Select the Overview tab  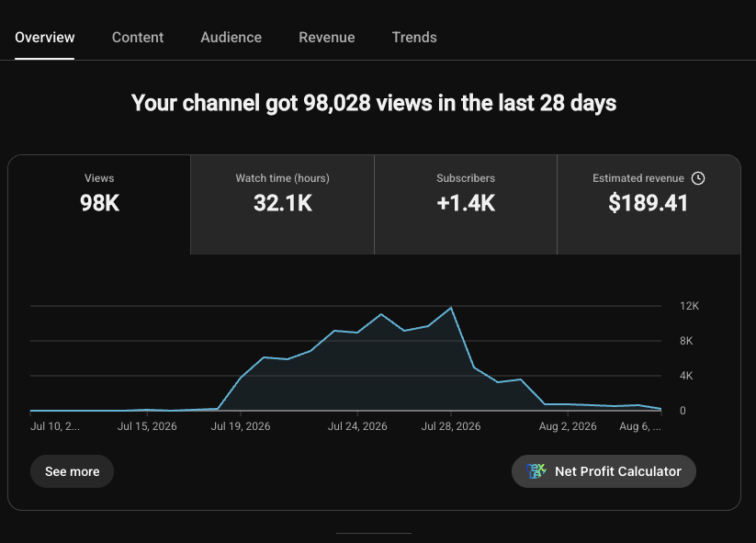tap(45, 38)
